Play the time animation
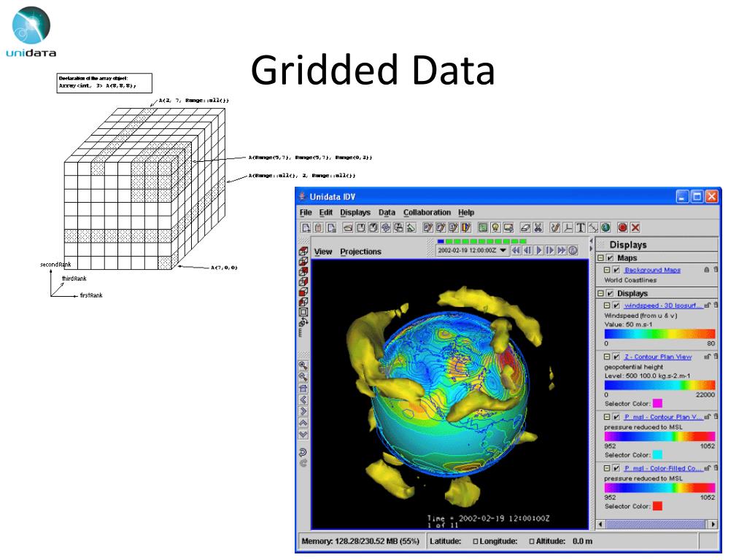This screenshot has height=560, width=747. 539,250
